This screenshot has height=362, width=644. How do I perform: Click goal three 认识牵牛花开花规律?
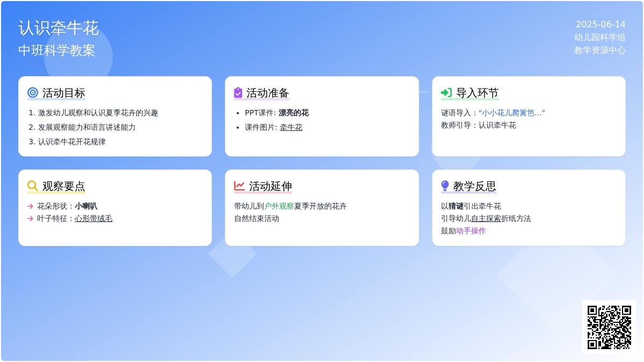(x=71, y=142)
